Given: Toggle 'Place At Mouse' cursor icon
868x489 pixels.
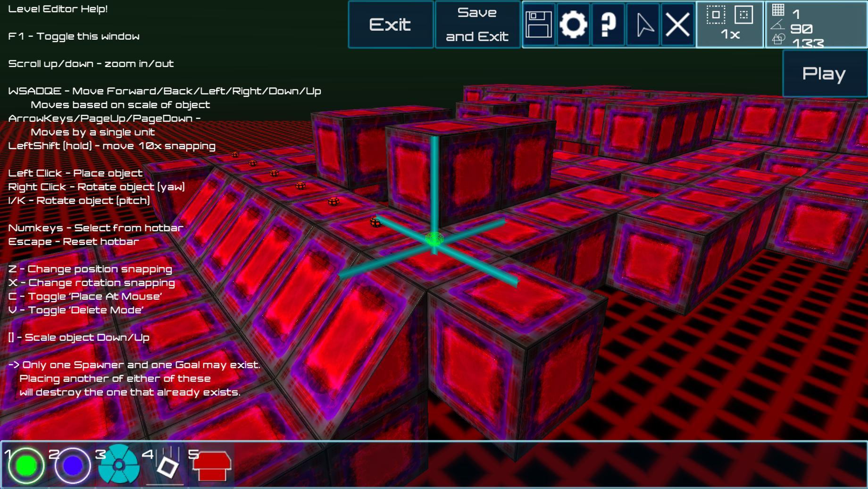Looking at the screenshot, I should coord(643,25).
